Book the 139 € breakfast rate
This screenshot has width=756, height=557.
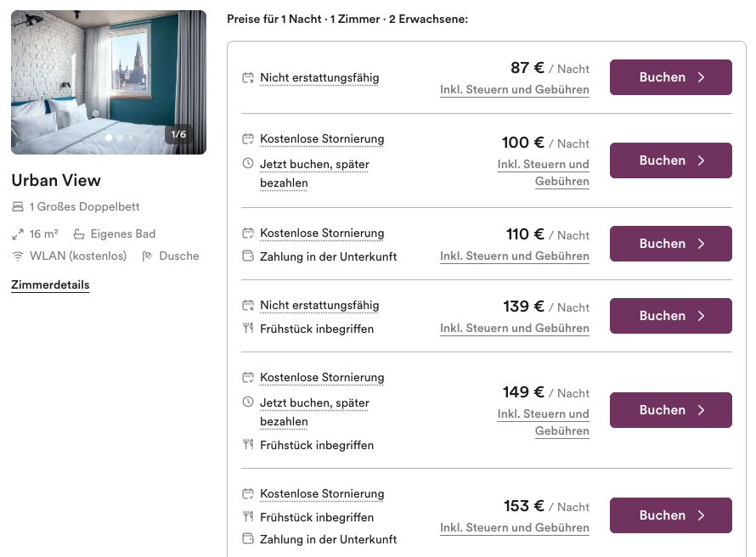(x=670, y=316)
